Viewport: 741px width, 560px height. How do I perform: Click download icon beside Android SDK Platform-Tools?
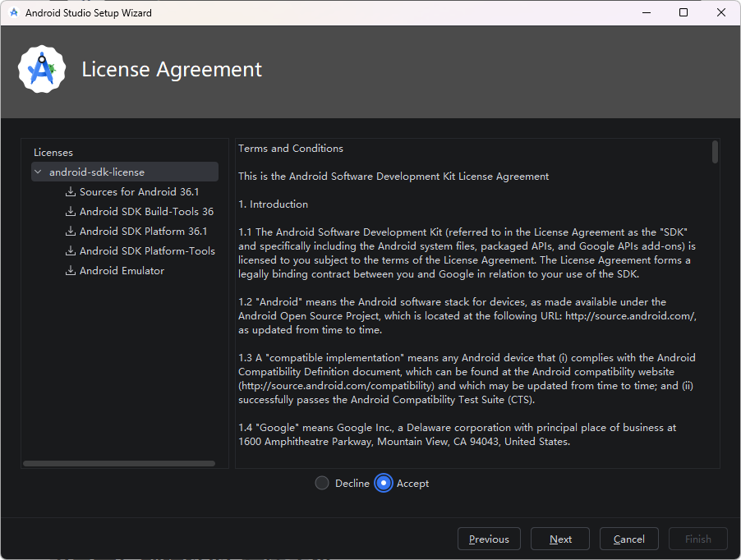[x=71, y=250]
